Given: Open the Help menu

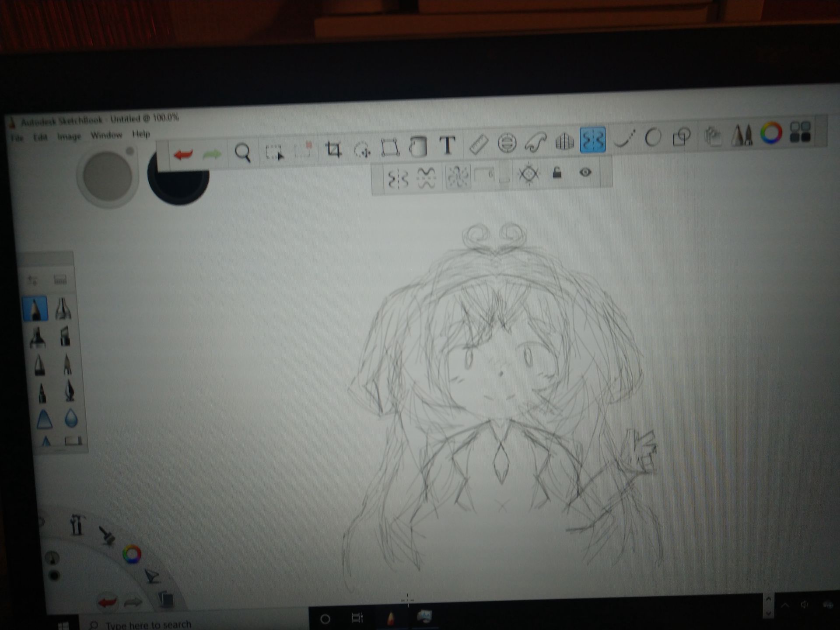Looking at the screenshot, I should pos(141,134).
